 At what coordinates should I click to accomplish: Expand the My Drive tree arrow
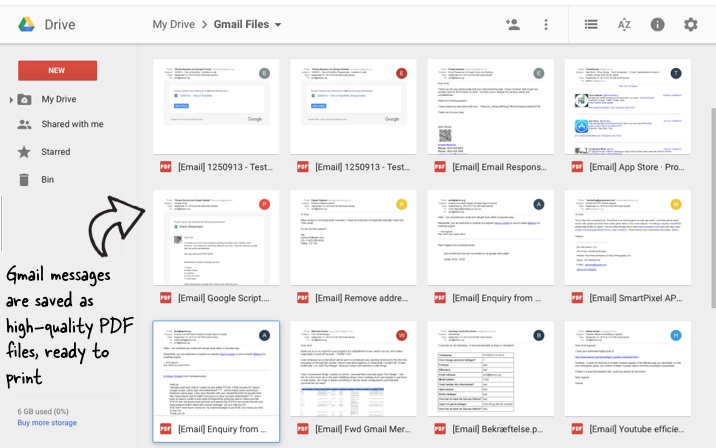point(11,100)
